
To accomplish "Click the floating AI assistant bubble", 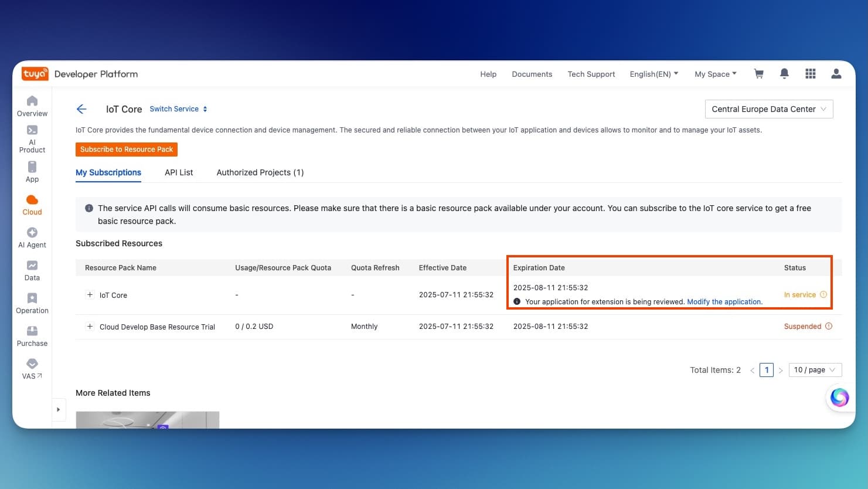I will pos(839,398).
